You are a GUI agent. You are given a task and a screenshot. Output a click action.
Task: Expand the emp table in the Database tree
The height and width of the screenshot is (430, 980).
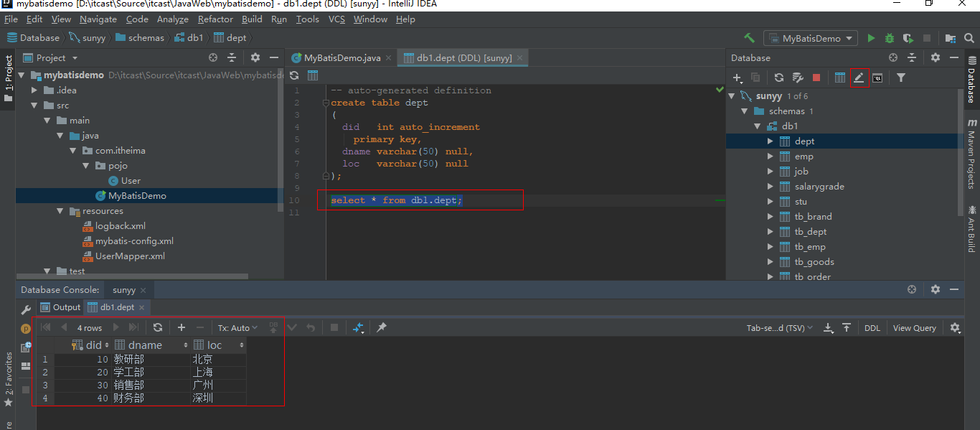pyautogui.click(x=770, y=156)
